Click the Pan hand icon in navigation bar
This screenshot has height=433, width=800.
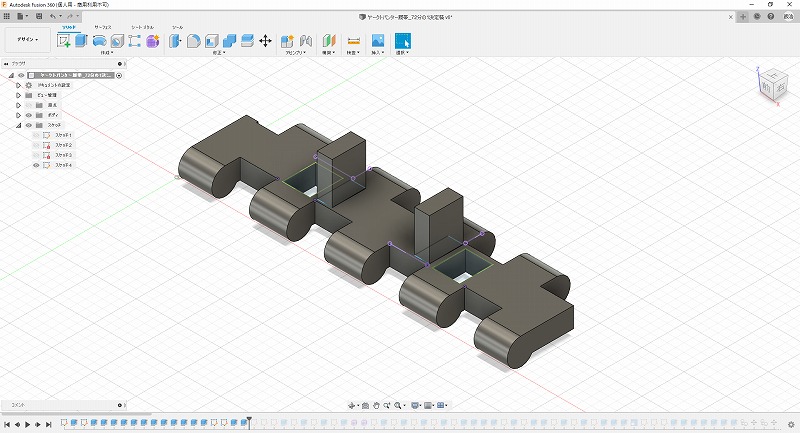pos(375,405)
